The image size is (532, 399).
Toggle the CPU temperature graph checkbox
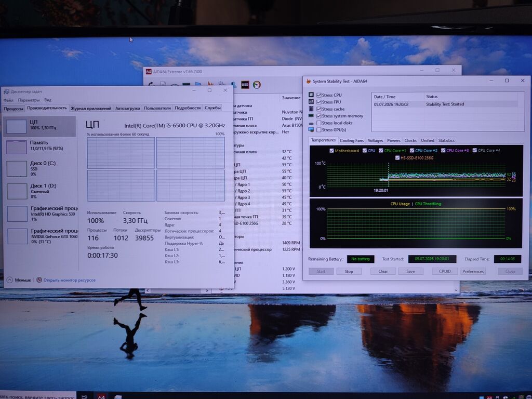pos(364,151)
